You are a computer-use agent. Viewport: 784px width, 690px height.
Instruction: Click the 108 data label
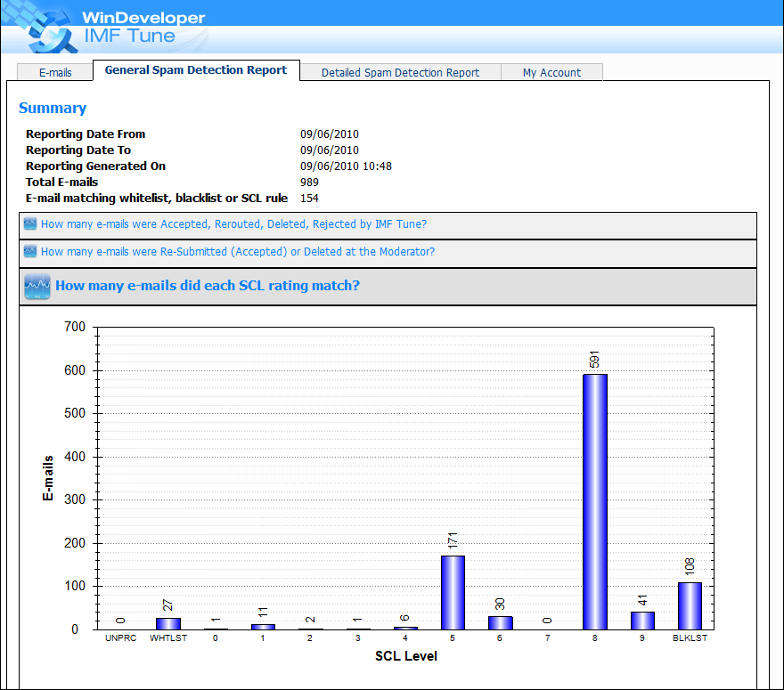click(690, 567)
